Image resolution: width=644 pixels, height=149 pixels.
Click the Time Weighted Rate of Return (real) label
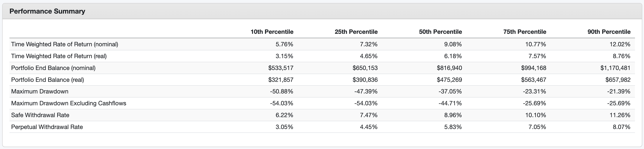pyautogui.click(x=59, y=56)
